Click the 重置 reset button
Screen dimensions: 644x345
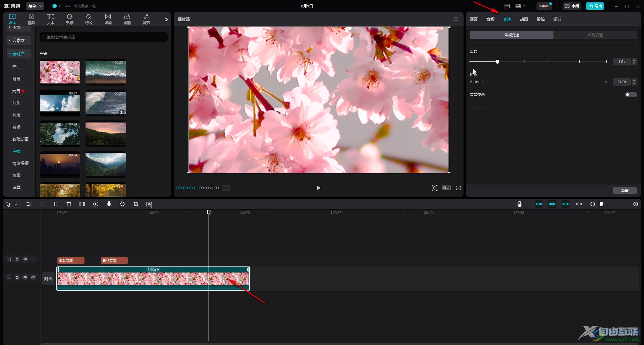click(x=625, y=191)
